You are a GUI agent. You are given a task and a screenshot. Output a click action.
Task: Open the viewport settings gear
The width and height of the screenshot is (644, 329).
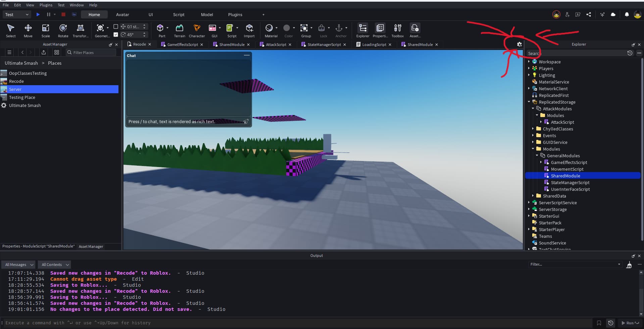519,44
